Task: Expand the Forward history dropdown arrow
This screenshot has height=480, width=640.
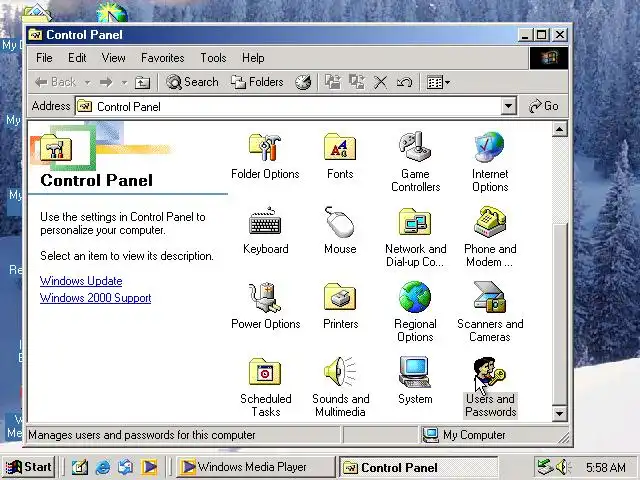Action: (124, 82)
